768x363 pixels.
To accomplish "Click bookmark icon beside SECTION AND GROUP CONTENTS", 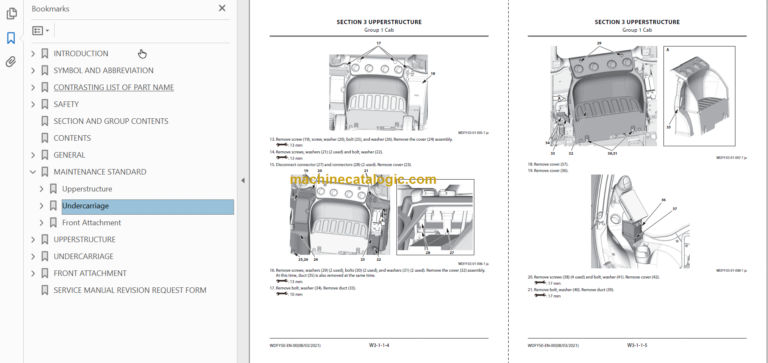I will (45, 121).
